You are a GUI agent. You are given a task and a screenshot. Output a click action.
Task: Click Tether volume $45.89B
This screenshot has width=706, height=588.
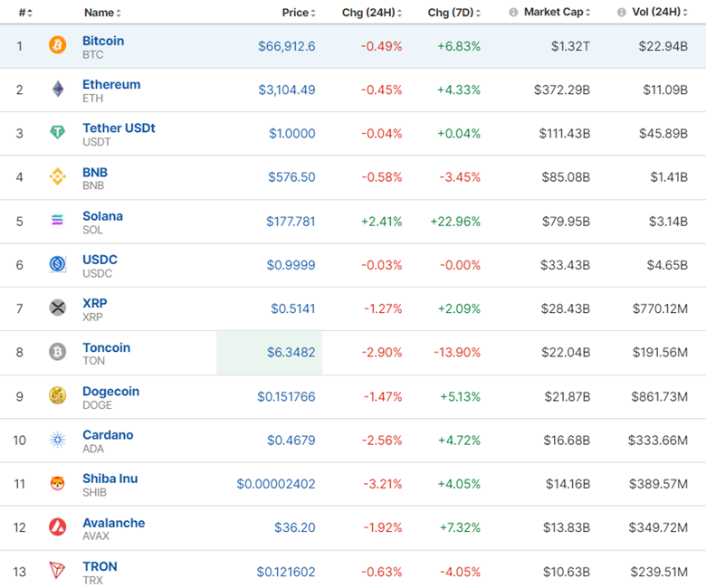coord(663,134)
